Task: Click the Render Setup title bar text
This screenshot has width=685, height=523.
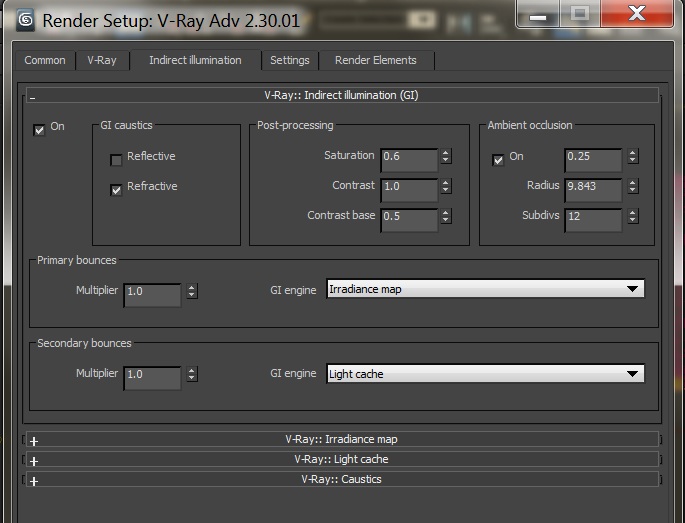Action: (x=171, y=21)
